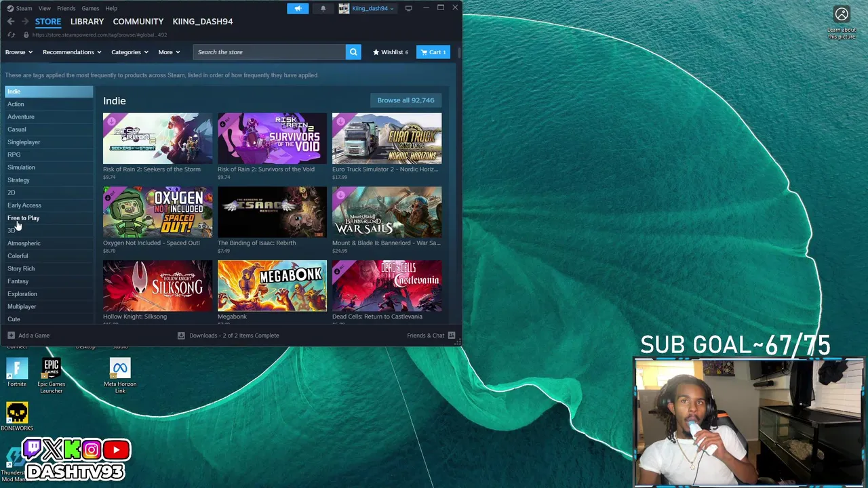Screen dimensions: 868x488
Task: Click the Steam window scrollbar
Action: 460,52
